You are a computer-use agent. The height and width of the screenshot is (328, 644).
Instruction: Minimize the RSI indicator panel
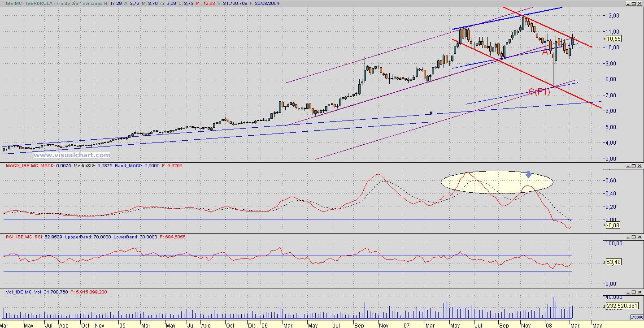click(629, 237)
